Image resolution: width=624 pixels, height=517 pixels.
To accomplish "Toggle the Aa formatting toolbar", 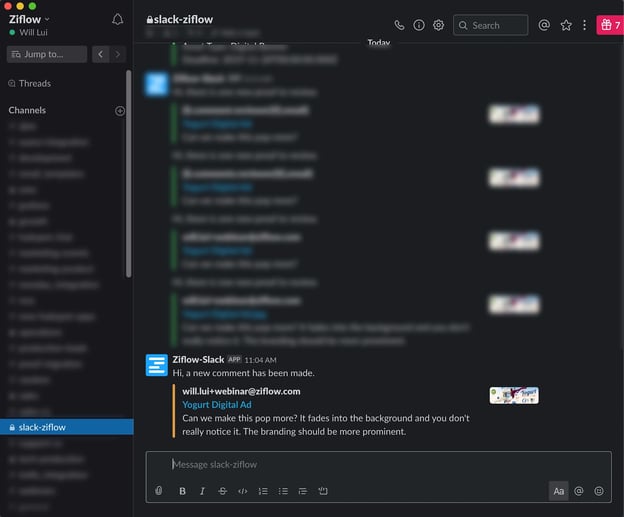I will 559,491.
